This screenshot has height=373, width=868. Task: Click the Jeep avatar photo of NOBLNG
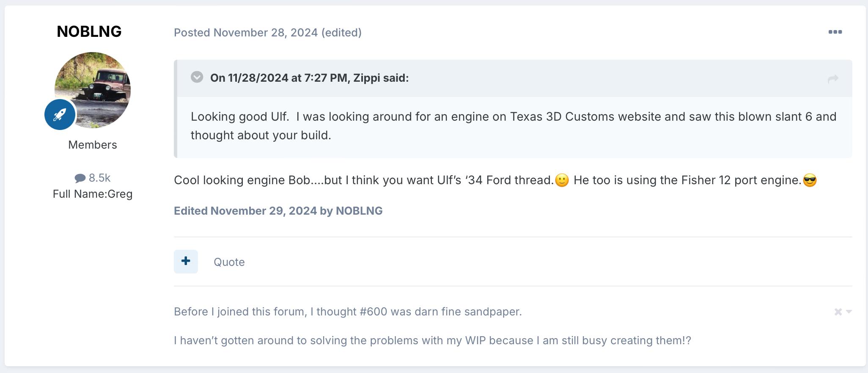coord(93,90)
